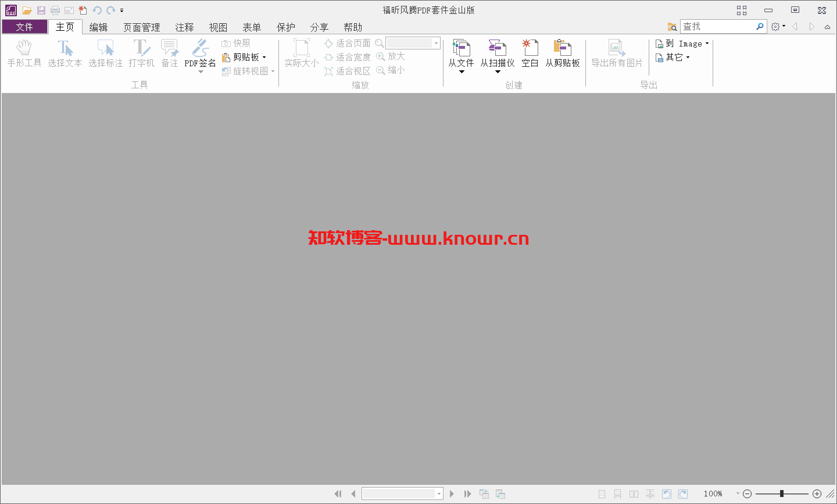Open a file via quick access folder icon
The height and width of the screenshot is (504, 837).
pos(27,10)
